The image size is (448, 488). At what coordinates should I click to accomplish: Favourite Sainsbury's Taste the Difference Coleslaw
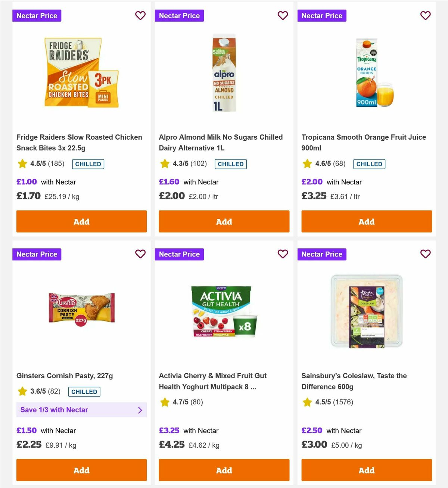pyautogui.click(x=426, y=254)
